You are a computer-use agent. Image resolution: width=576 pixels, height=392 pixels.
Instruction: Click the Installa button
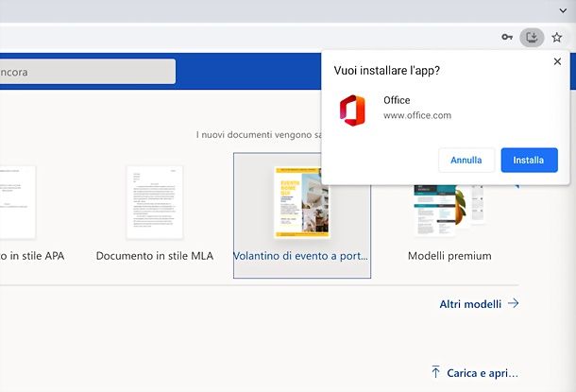(x=529, y=161)
